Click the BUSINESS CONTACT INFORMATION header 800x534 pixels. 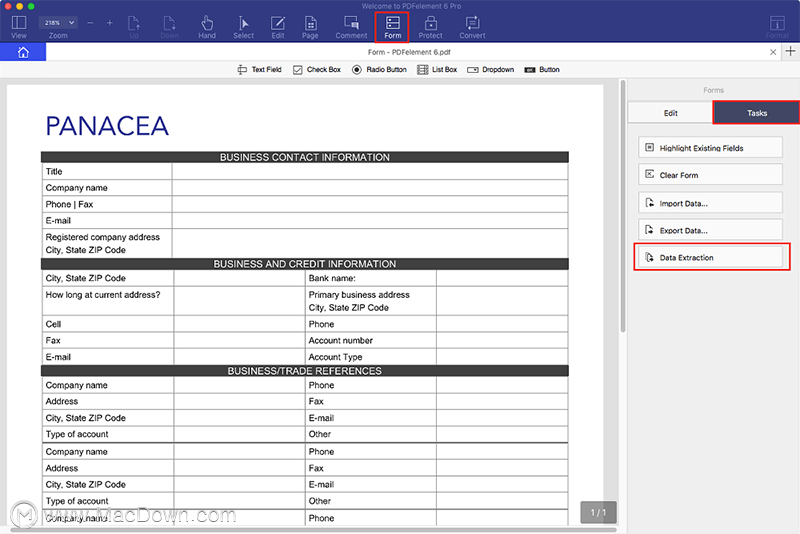coord(305,157)
